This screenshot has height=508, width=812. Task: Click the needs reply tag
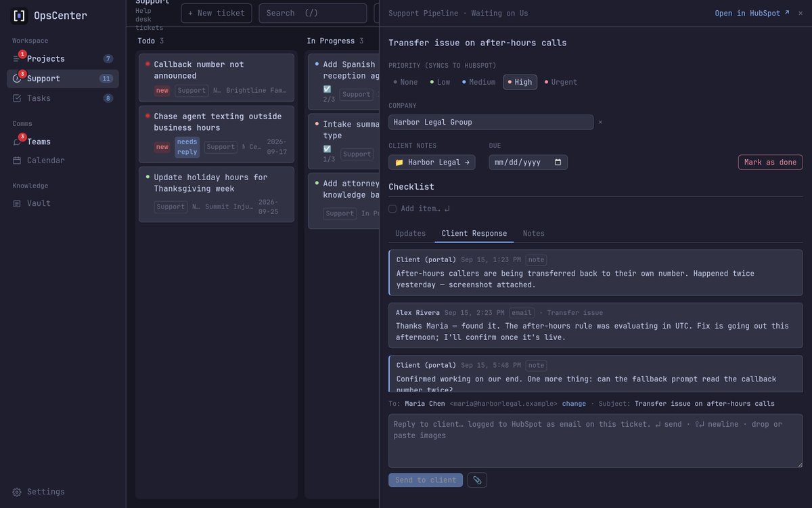[187, 147]
